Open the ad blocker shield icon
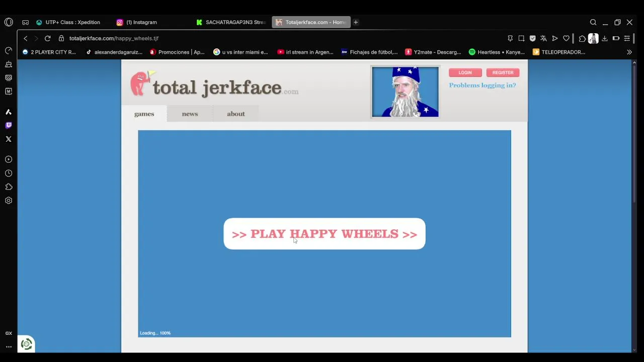The image size is (644, 362). coord(532,38)
